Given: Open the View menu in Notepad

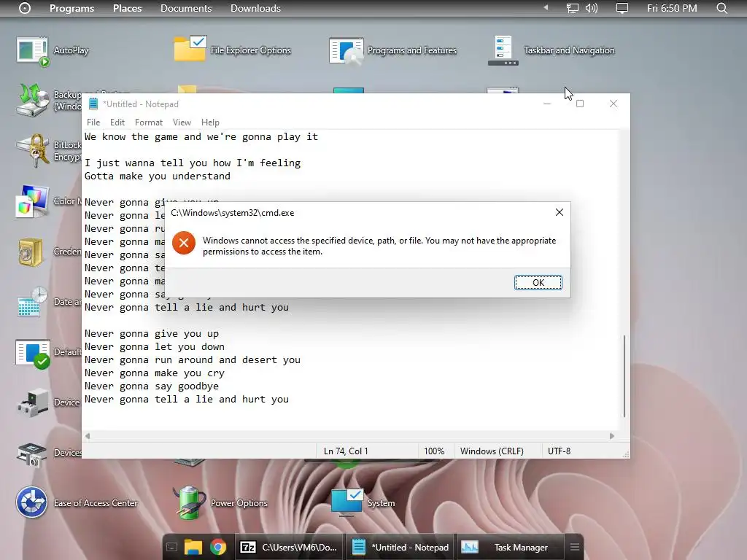Looking at the screenshot, I should (182, 122).
